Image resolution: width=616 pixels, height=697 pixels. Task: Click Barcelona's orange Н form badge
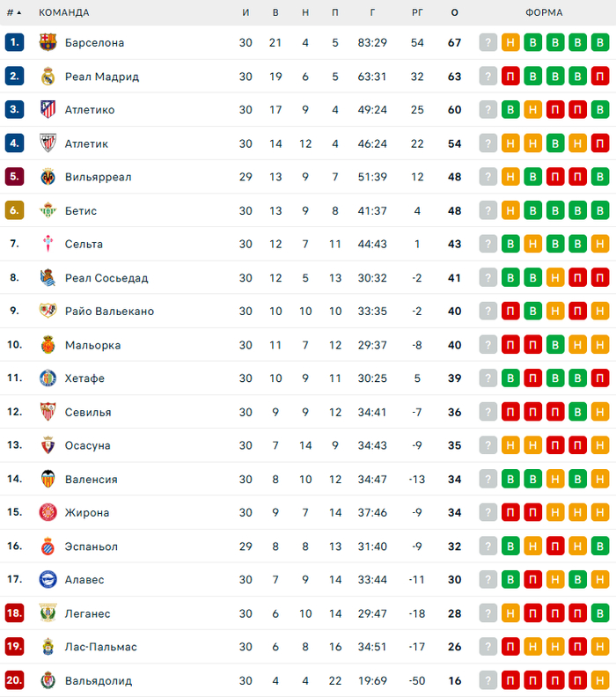(x=510, y=43)
